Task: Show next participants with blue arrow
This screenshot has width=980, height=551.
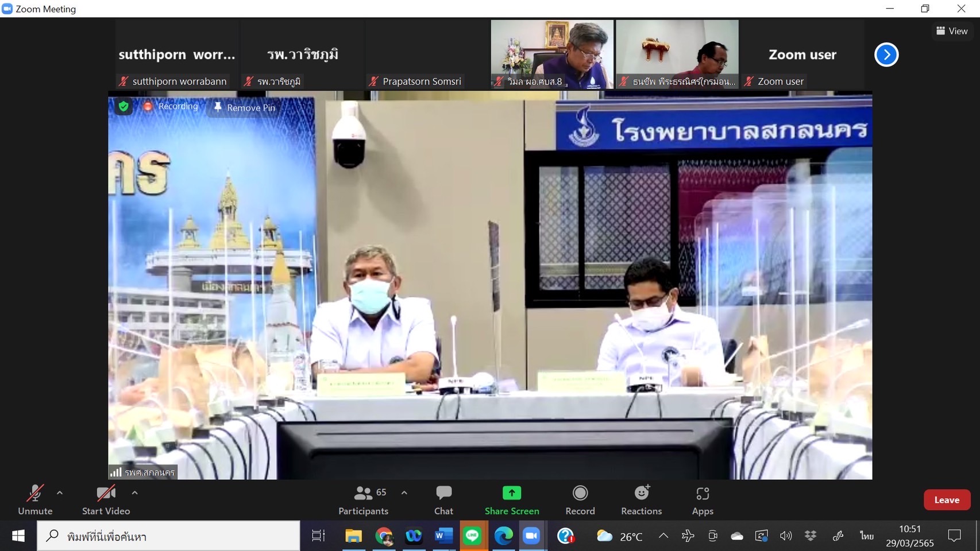Action: pyautogui.click(x=886, y=55)
